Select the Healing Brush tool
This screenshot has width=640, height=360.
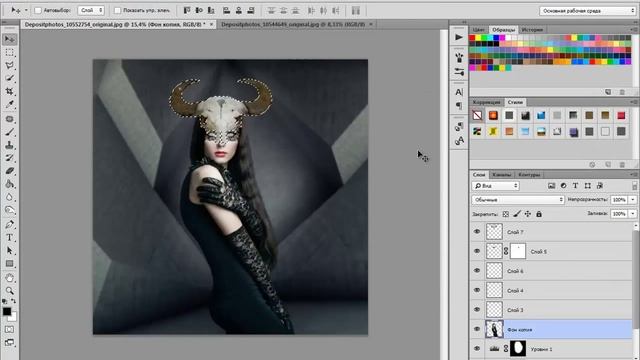coord(9,119)
